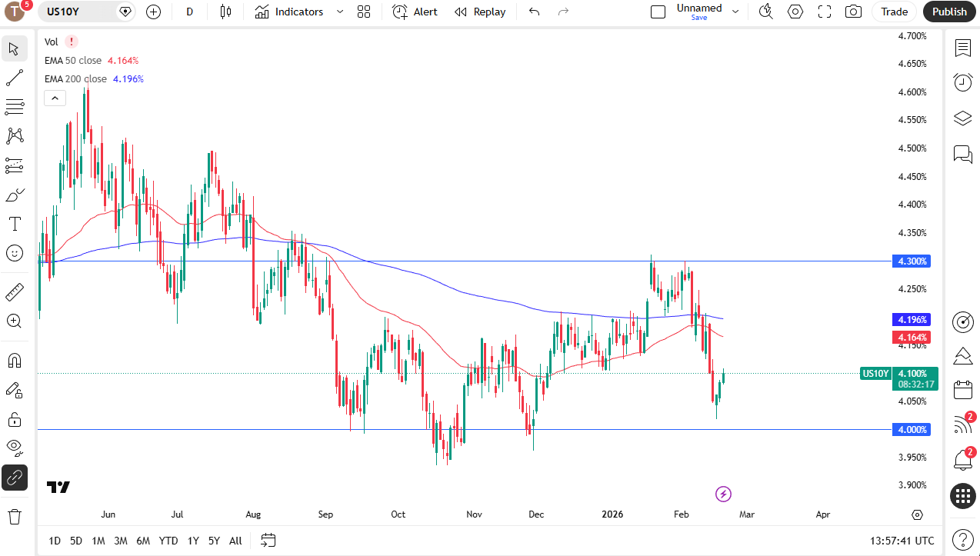Create an Alert
980x556 pixels.
[x=415, y=12]
